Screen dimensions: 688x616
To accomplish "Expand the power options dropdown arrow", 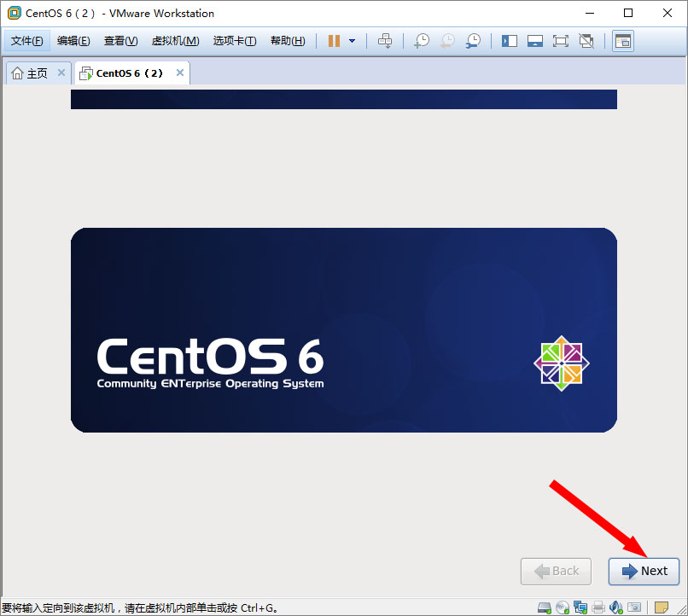I will (x=352, y=41).
